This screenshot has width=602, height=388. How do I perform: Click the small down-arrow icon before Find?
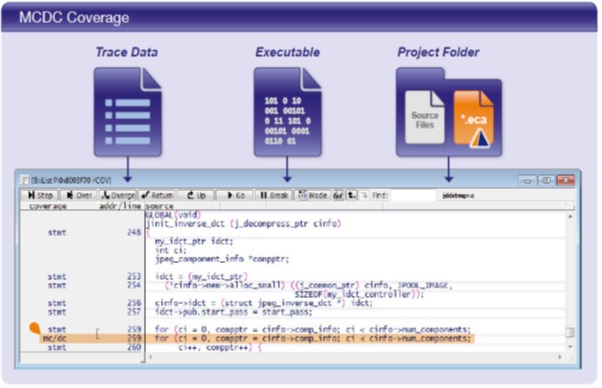[364, 195]
